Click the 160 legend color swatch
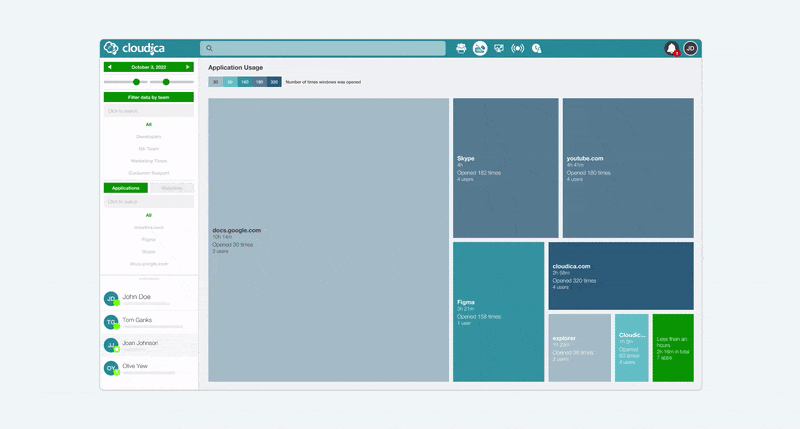 click(x=245, y=82)
